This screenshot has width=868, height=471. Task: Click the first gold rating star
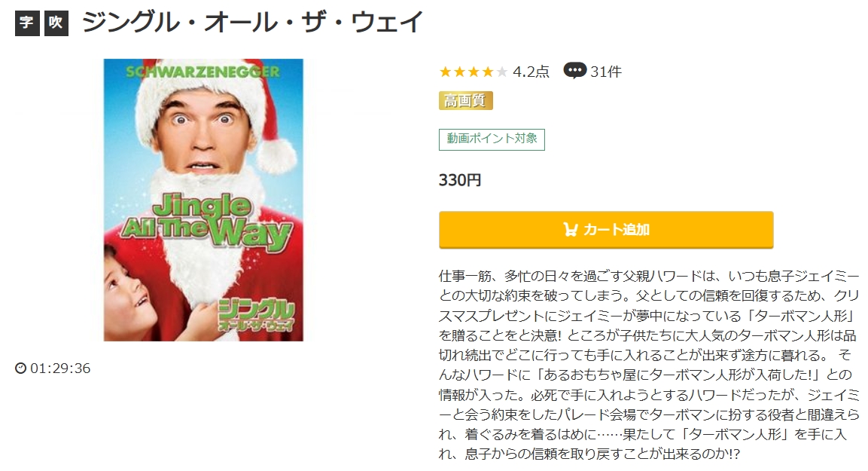(445, 72)
